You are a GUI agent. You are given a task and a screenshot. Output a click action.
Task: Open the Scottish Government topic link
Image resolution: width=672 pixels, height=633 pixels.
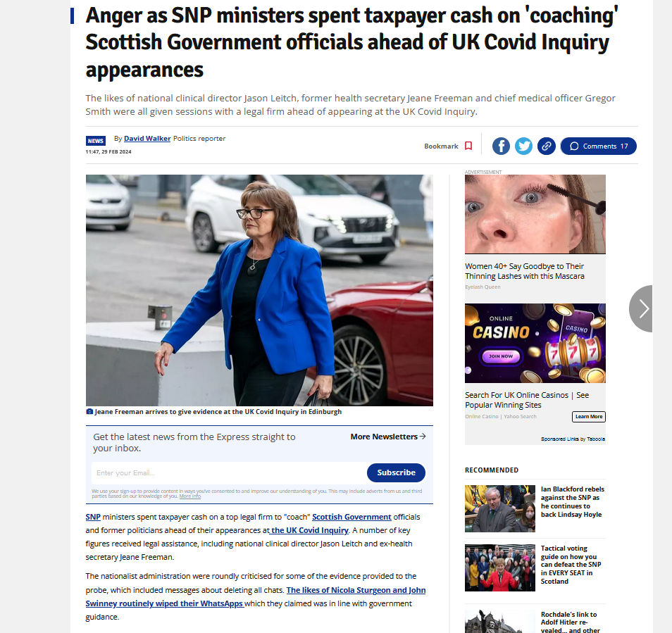tap(351, 517)
